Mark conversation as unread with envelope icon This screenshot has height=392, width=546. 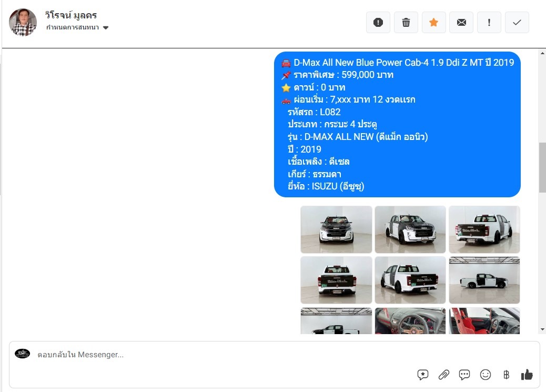pos(461,22)
